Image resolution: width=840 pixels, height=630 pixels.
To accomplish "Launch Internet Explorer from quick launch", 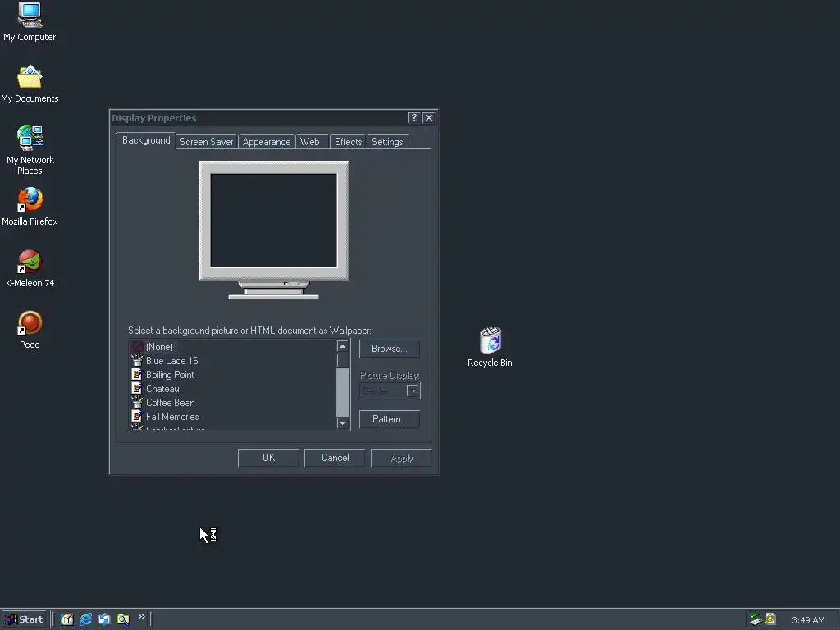I will pyautogui.click(x=85, y=619).
